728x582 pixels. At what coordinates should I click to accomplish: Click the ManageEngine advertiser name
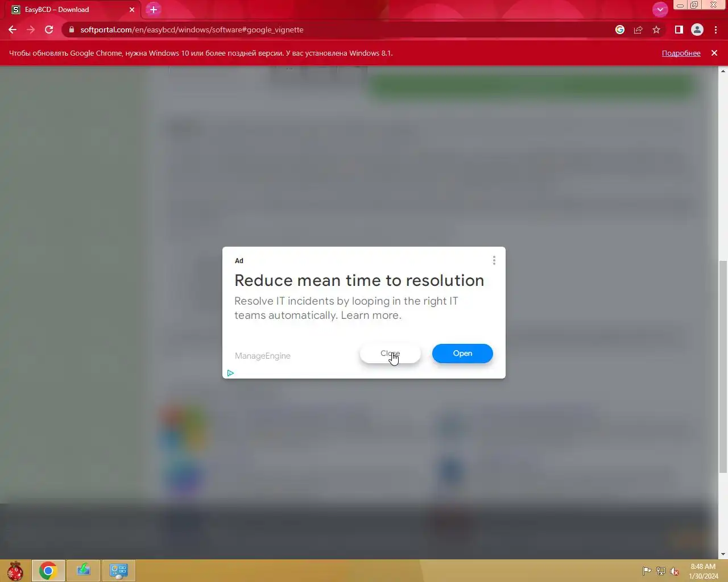263,356
